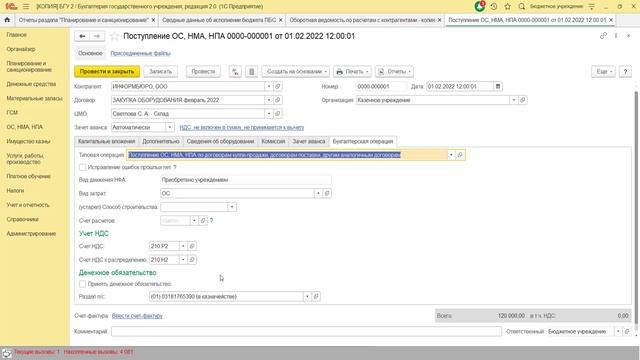640x360 pixels.
Task: Open the history clock icon in title bar
Action: click(x=494, y=7)
